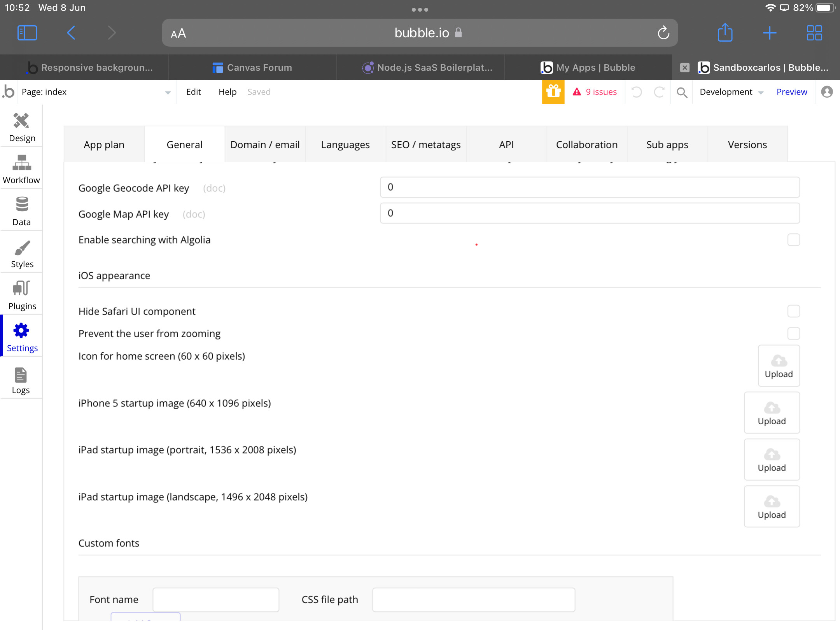The width and height of the screenshot is (840, 630).
Task: Tap the bubble.io address bar
Action: 420,33
